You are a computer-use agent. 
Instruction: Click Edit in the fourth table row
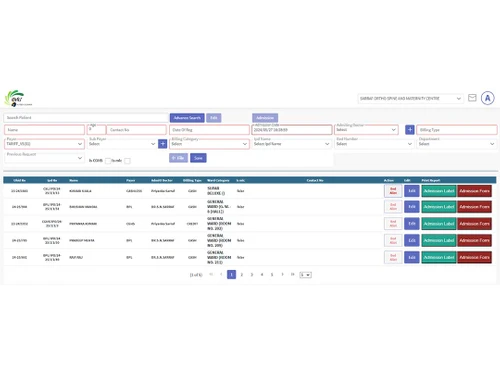click(x=412, y=240)
